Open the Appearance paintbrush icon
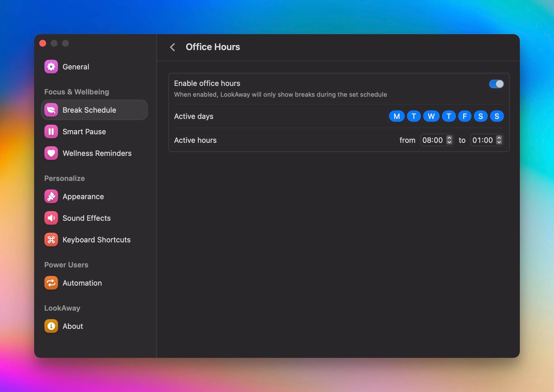The height and width of the screenshot is (392, 554). pos(51,196)
